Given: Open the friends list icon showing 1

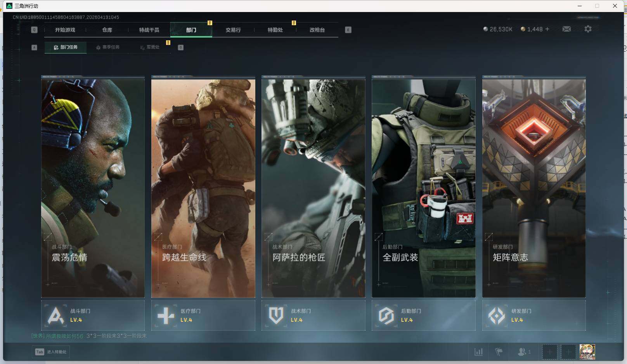Looking at the screenshot, I should 524,352.
